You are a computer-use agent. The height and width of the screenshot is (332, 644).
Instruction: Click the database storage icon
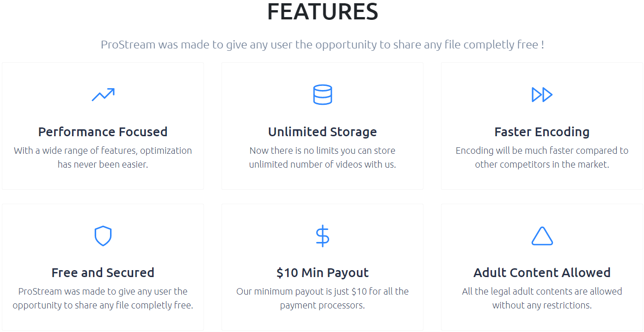click(322, 95)
